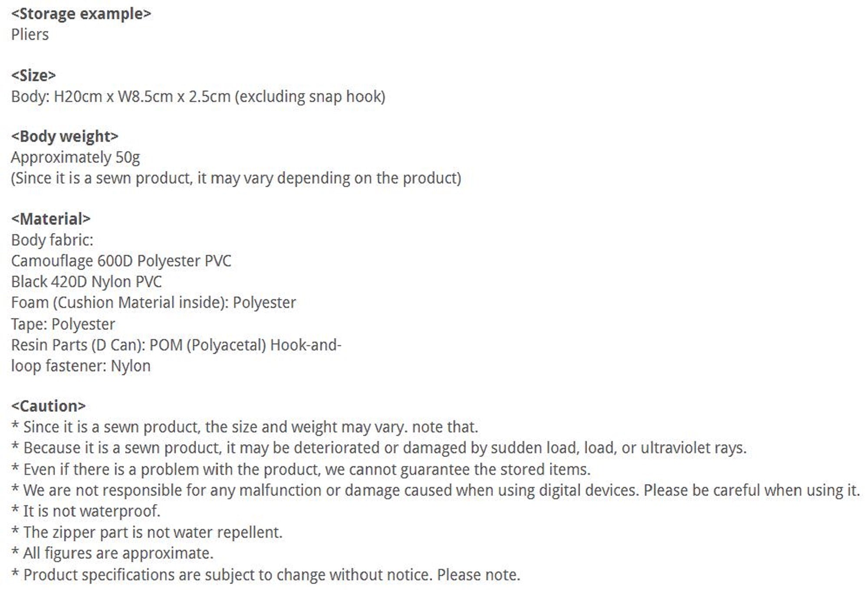Click the Product specifications subject to change line

coord(266,575)
